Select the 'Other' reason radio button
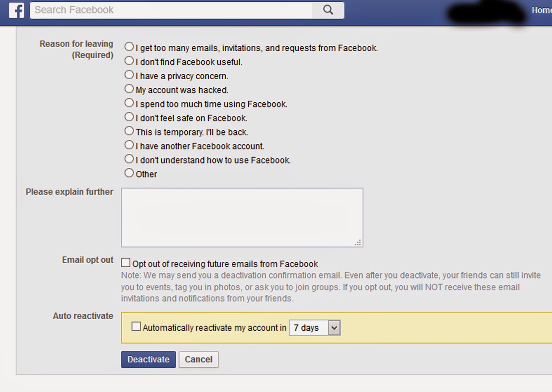552x392 pixels. point(129,173)
